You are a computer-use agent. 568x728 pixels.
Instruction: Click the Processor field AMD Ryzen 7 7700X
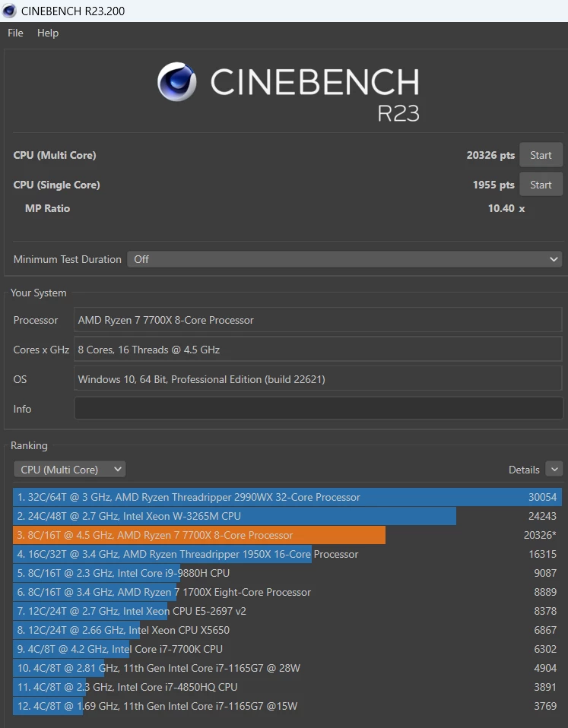(x=318, y=320)
